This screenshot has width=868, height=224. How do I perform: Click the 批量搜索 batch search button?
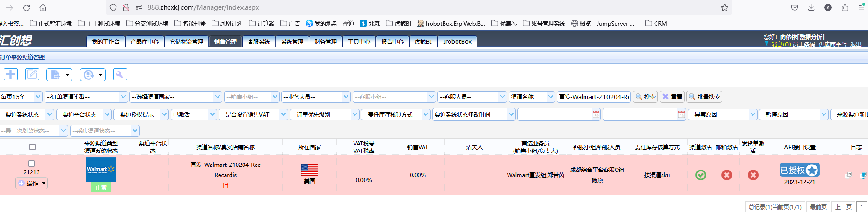click(x=704, y=97)
